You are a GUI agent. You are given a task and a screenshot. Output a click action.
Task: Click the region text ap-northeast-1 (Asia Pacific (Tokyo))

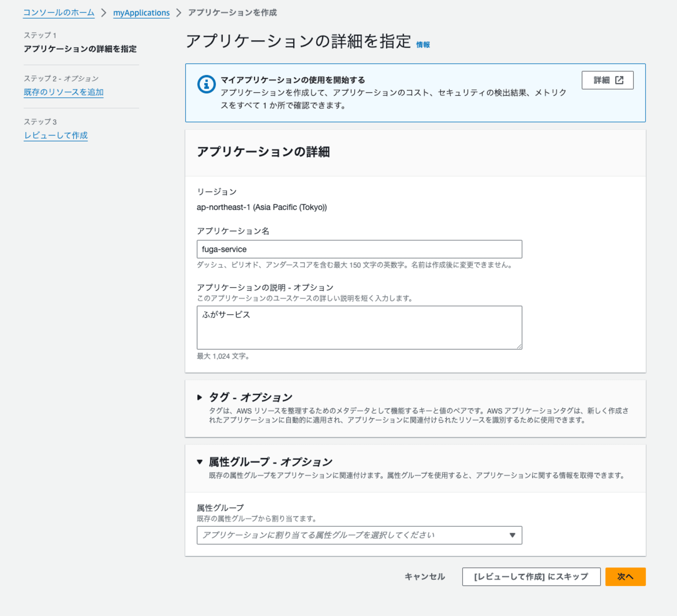(x=262, y=207)
